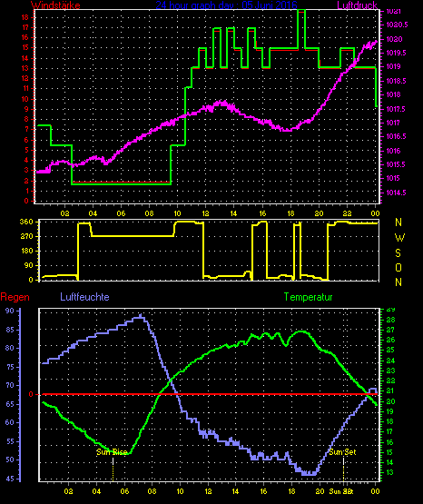The image size is (423, 504).
Task: Click the red Regen label
Action: click(15, 297)
